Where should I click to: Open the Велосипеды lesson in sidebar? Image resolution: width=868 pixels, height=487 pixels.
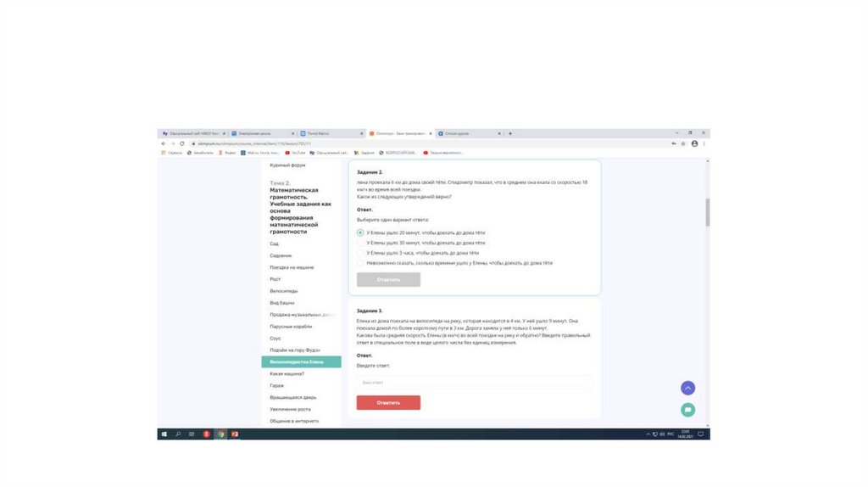(x=283, y=291)
